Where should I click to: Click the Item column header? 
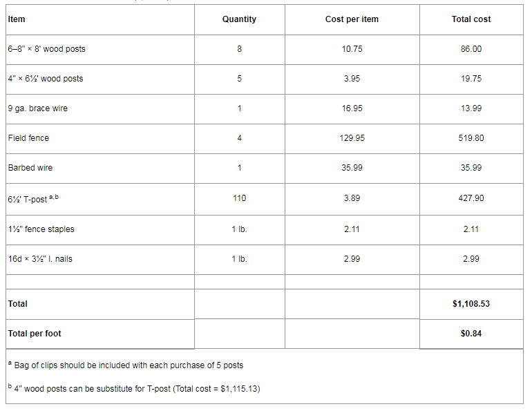coord(17,19)
